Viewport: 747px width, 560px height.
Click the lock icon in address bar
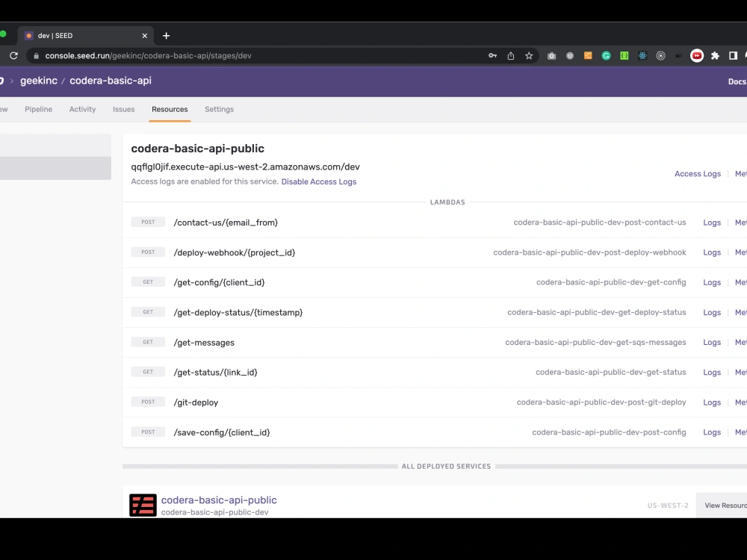coord(36,56)
